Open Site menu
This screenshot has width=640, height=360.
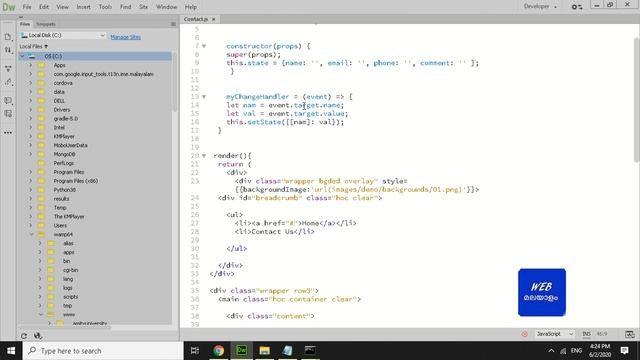tap(143, 7)
